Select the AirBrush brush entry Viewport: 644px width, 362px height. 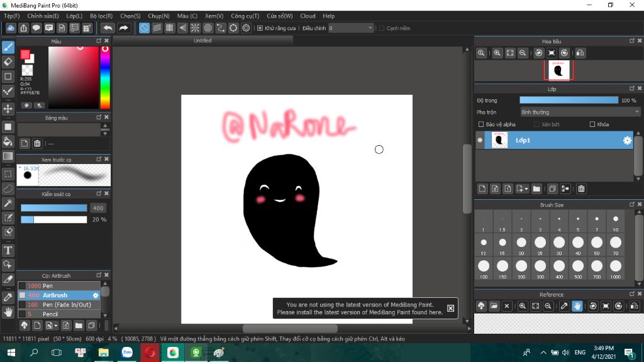(58, 295)
